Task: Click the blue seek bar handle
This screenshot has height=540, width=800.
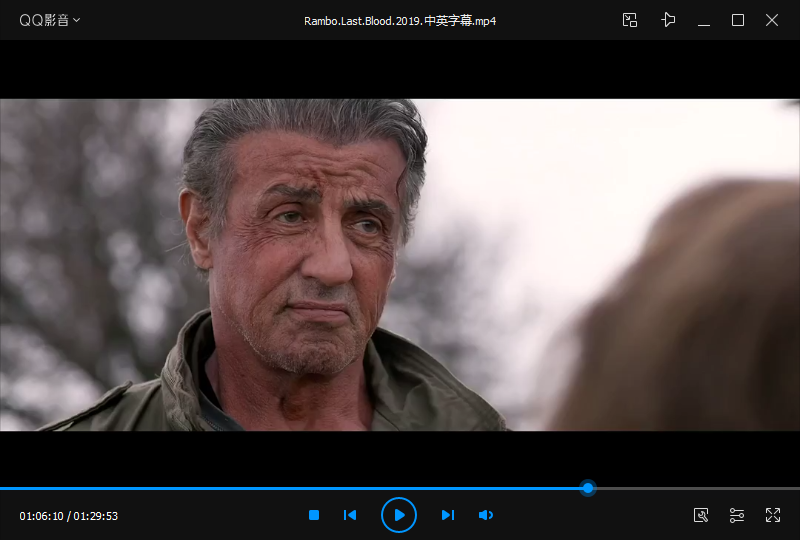Action: [x=588, y=488]
